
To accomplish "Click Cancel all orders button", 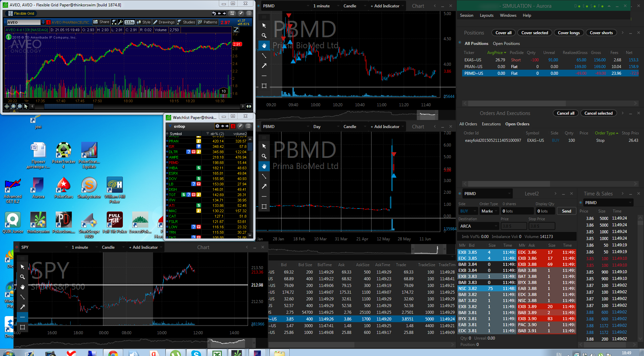I will coord(565,113).
